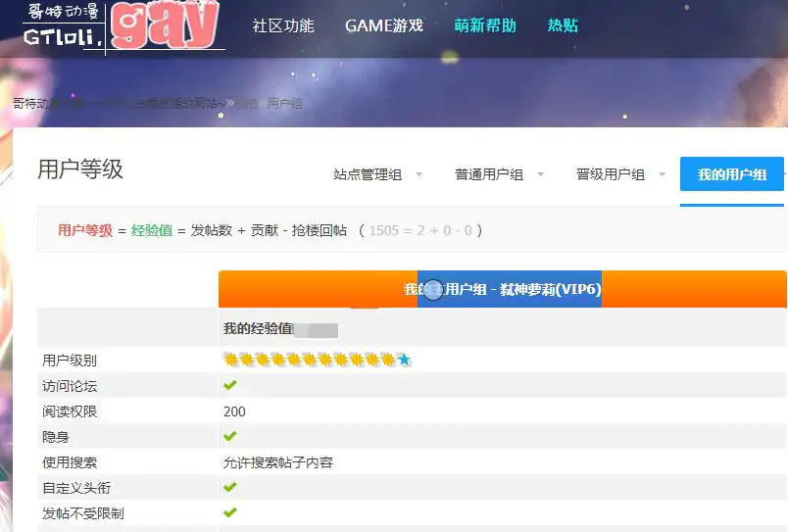Open the 热贴 page
Viewport: 788px width, 532px height.
tap(563, 25)
